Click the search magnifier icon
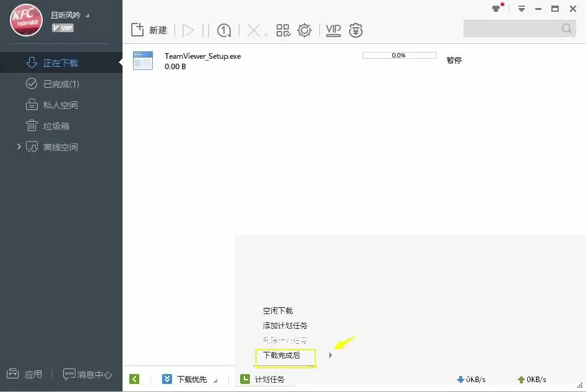 tap(567, 28)
